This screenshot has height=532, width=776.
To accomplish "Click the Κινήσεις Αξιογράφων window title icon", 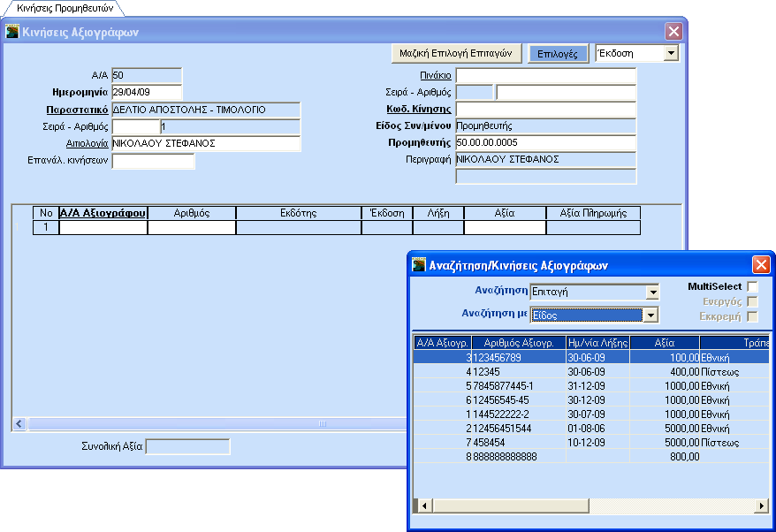I will [12, 32].
